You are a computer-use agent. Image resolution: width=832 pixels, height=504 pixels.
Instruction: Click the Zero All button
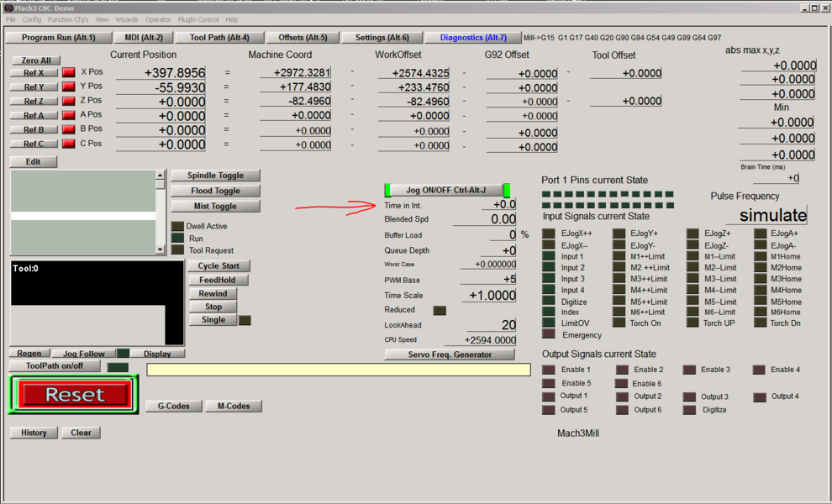[36, 60]
